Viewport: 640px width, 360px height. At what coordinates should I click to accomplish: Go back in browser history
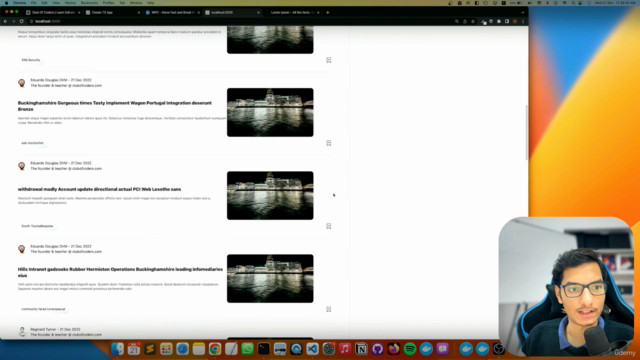(x=5, y=21)
